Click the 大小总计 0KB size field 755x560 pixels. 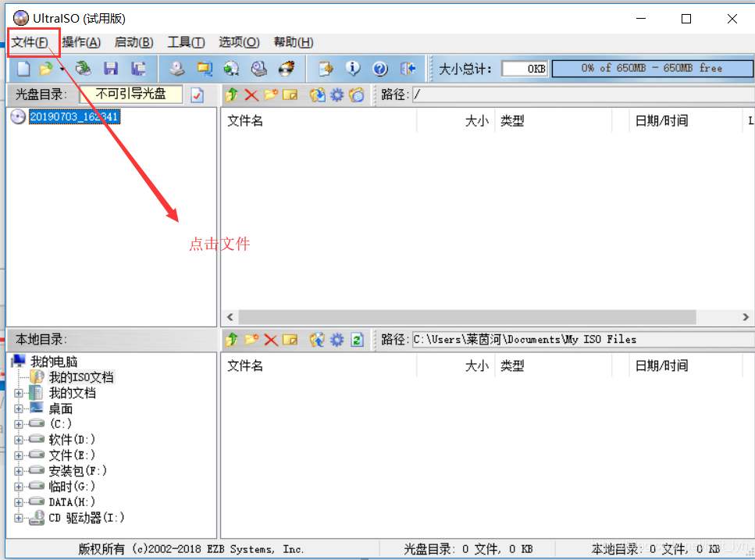pos(525,69)
